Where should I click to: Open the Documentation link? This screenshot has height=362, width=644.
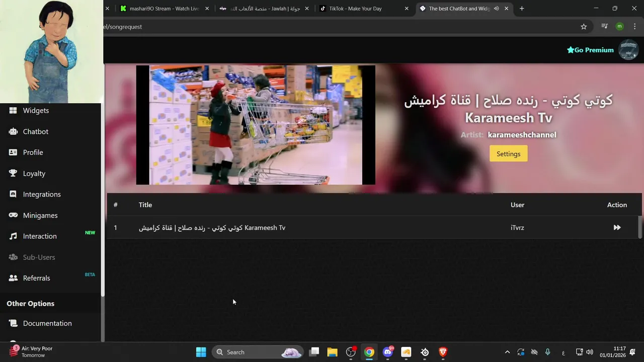47,323
